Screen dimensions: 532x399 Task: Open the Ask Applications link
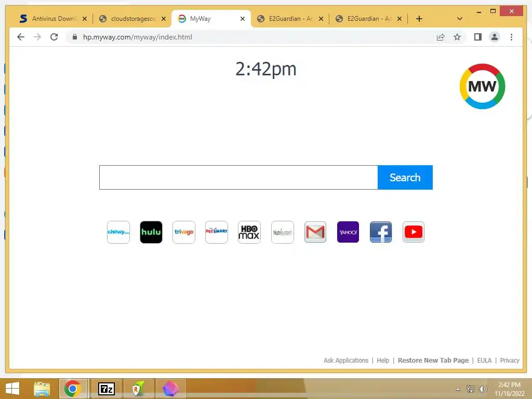345,361
